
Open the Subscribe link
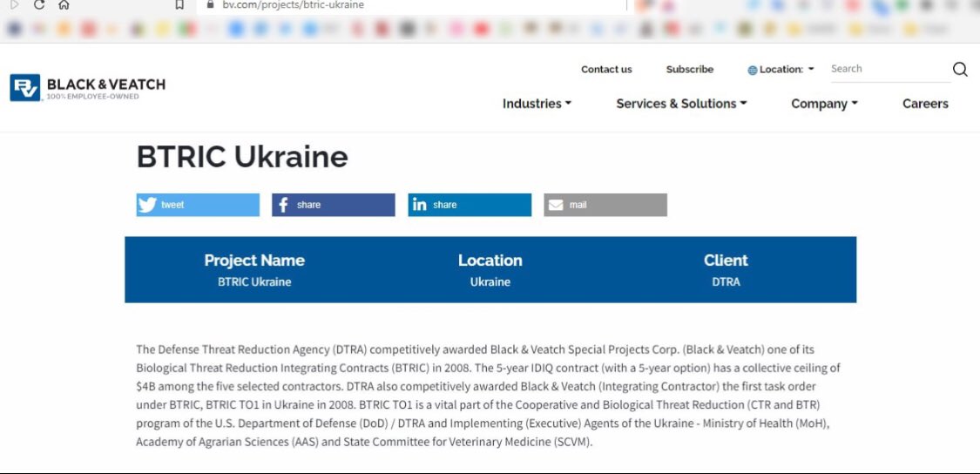(689, 70)
